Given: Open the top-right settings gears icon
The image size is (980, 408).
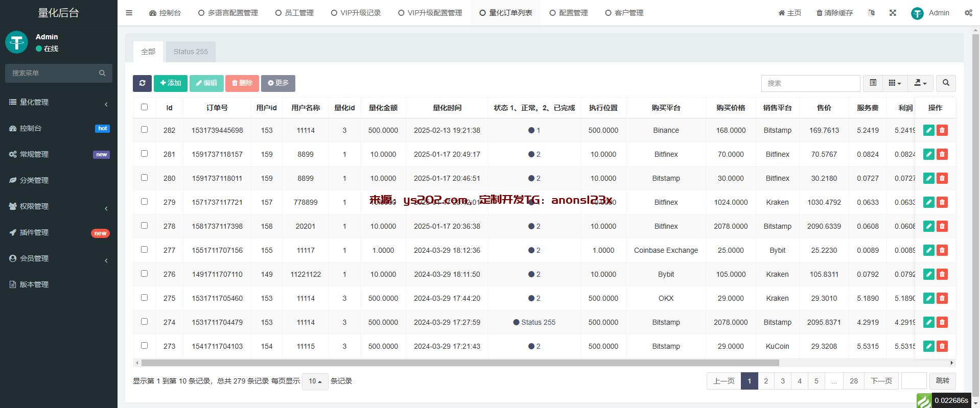Looking at the screenshot, I should coord(968,13).
